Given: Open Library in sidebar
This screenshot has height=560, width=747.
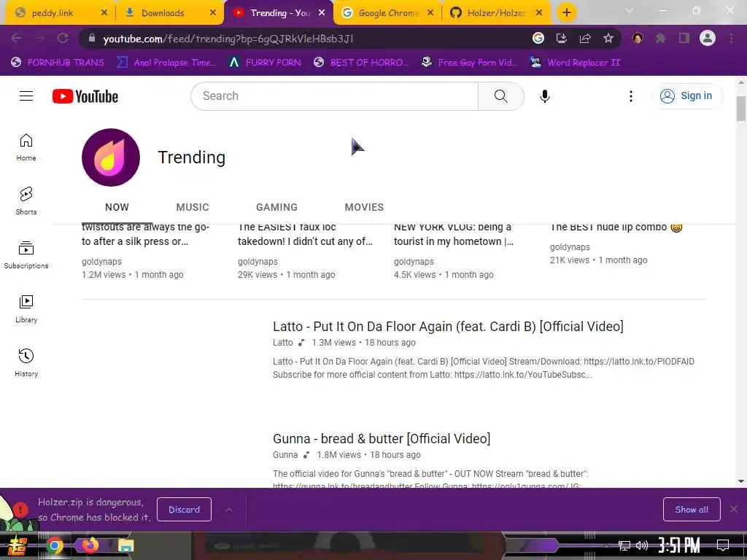Looking at the screenshot, I should pyautogui.click(x=26, y=308).
